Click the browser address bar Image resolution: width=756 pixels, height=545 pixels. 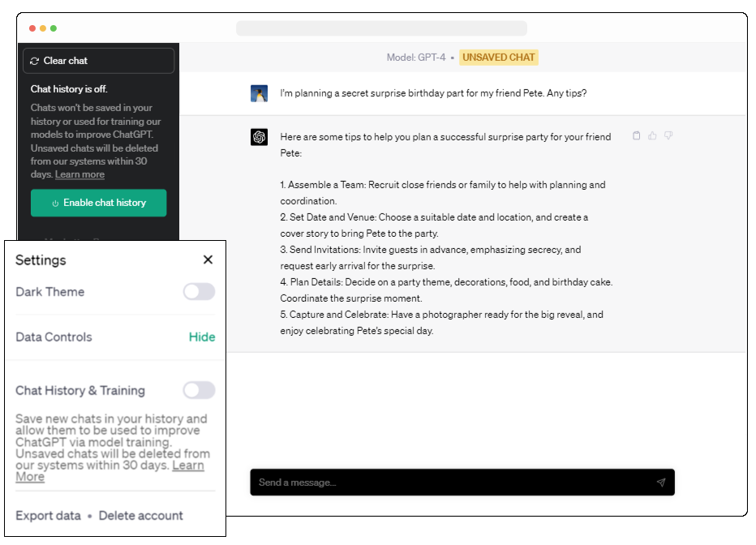click(381, 28)
